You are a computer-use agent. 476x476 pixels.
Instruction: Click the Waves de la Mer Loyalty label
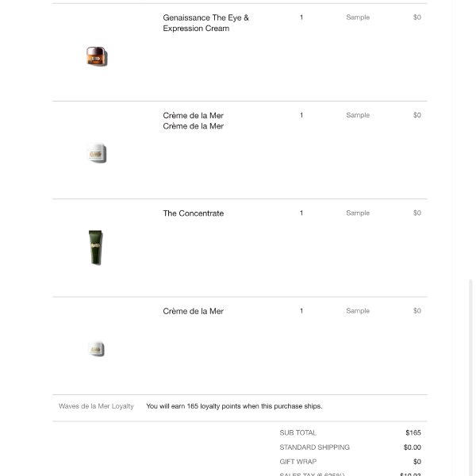pos(96,406)
